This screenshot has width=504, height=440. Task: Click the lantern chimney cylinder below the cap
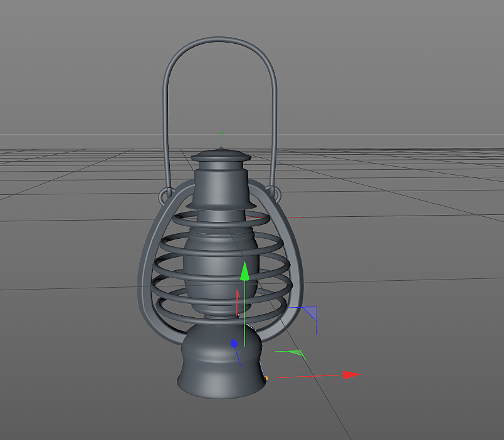pos(221,188)
